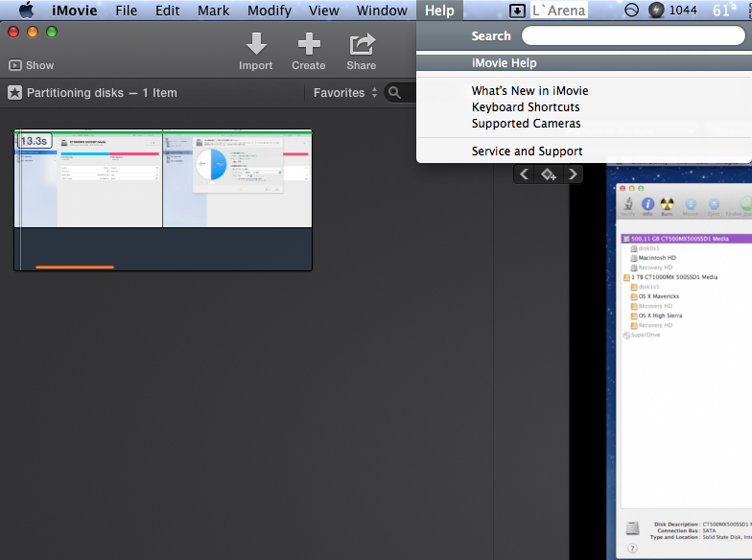Select 500,11 GB CT500MX500SSD1 Media disk
Screen dimensions: 752x560
pos(687,238)
